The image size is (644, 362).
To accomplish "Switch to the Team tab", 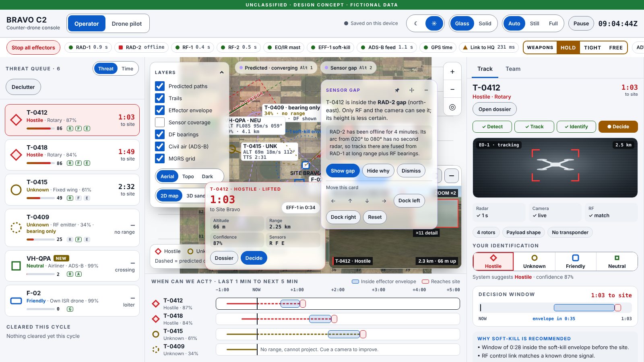I will coord(513,69).
